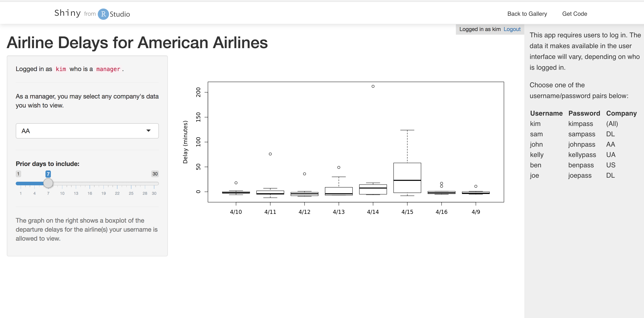Click slider maximum label 30
The width and height of the screenshot is (644, 318).
coord(155,174)
